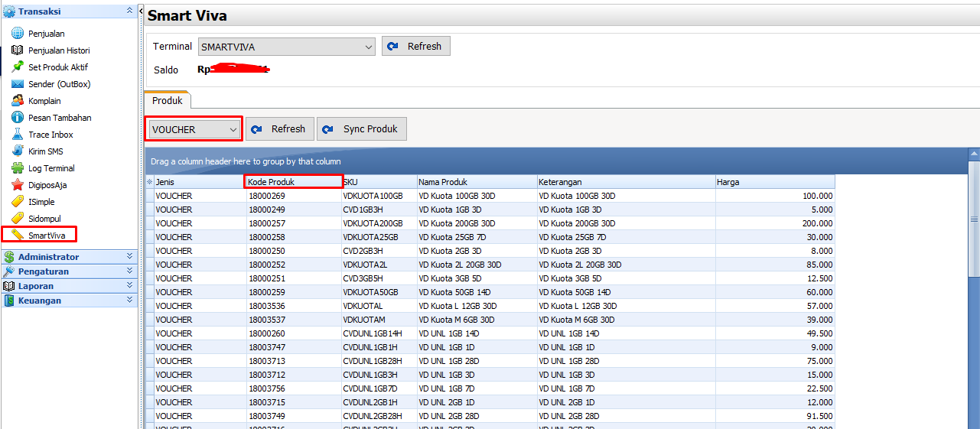Select product code 18003747 cell
980x429 pixels.
[294, 347]
